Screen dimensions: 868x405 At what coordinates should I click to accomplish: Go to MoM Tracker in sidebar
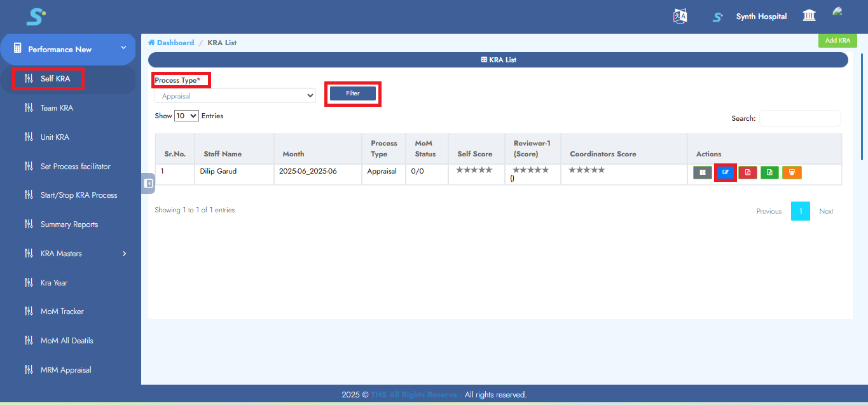tap(62, 312)
